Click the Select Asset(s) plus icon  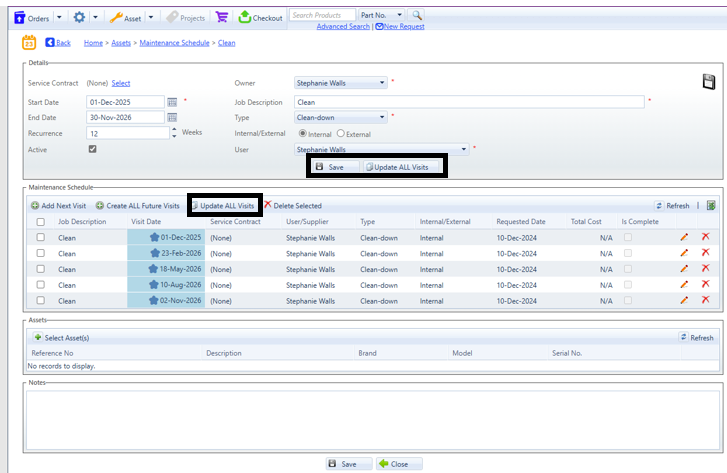click(x=38, y=337)
